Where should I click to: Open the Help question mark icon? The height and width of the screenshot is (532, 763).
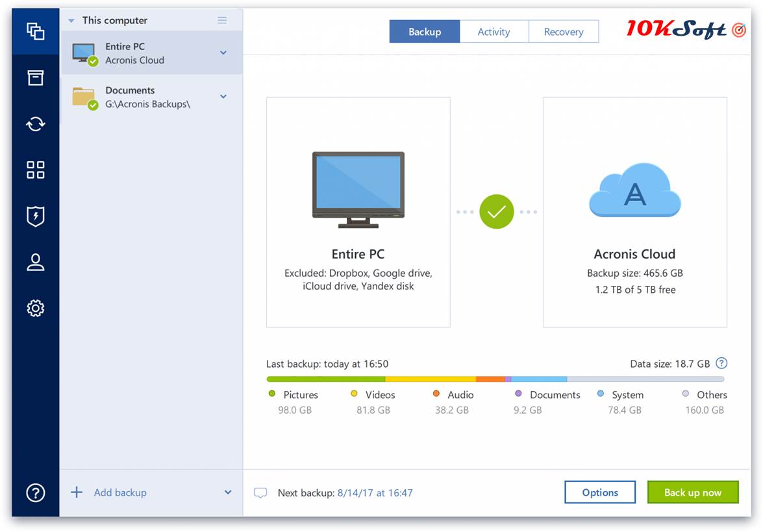tap(36, 492)
